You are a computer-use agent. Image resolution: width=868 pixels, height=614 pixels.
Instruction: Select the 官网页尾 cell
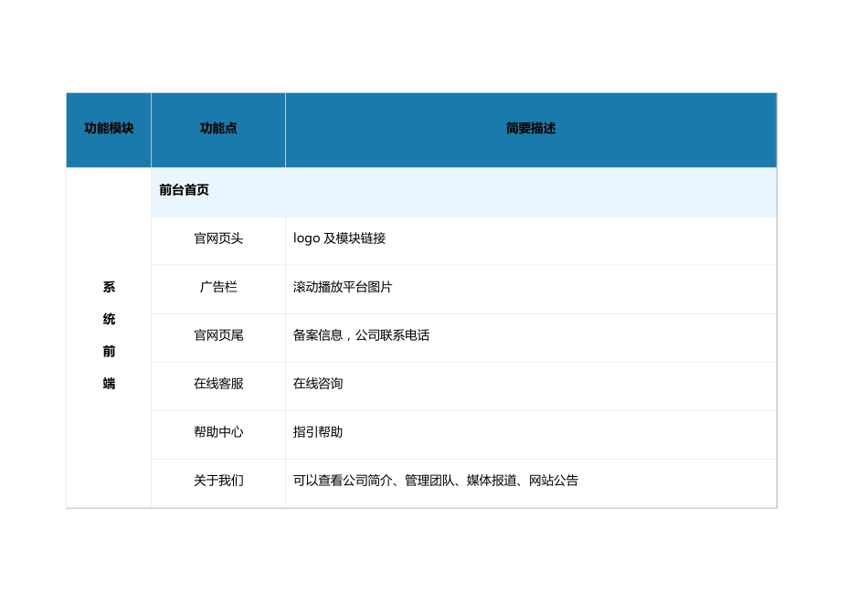218,338
